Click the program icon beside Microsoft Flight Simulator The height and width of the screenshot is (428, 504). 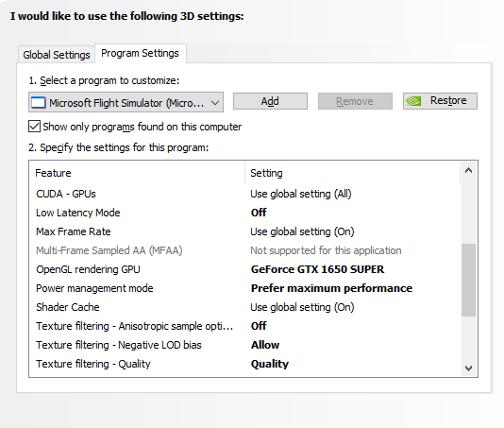39,103
